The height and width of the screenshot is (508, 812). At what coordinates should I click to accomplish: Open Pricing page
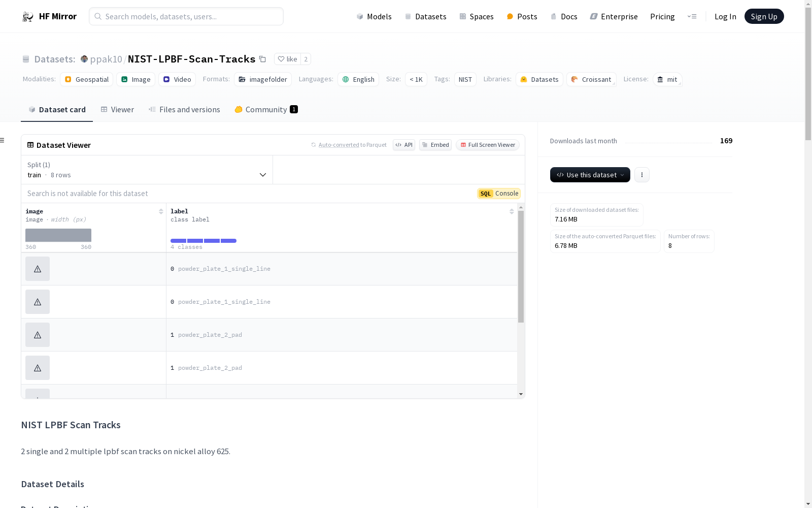pos(662,16)
